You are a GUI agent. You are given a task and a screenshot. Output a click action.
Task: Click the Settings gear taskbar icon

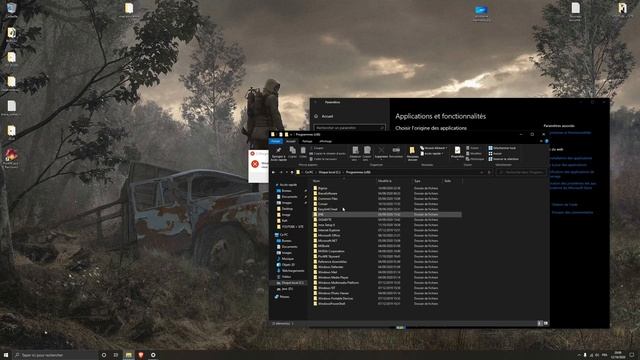pyautogui.click(x=153, y=355)
